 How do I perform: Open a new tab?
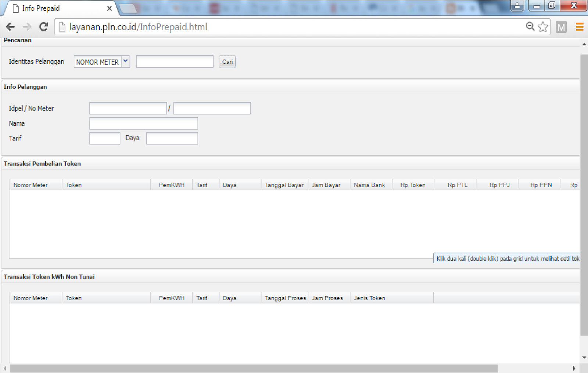(x=128, y=8)
